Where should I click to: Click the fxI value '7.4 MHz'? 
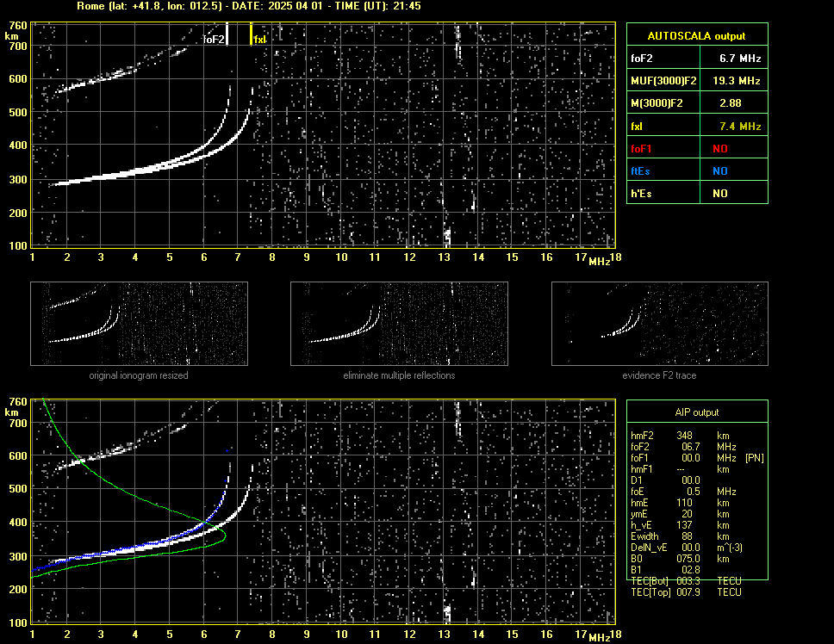740,127
